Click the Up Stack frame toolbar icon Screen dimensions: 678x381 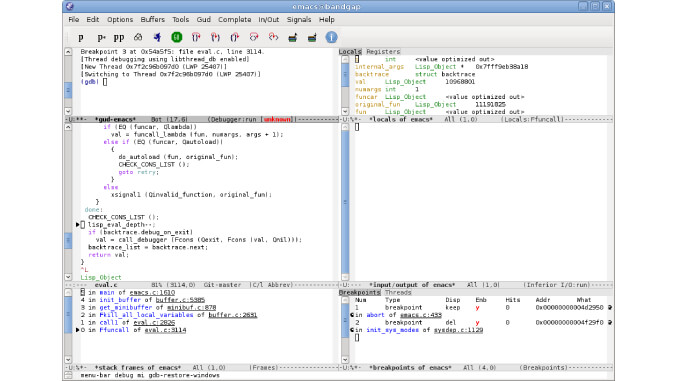click(x=293, y=37)
